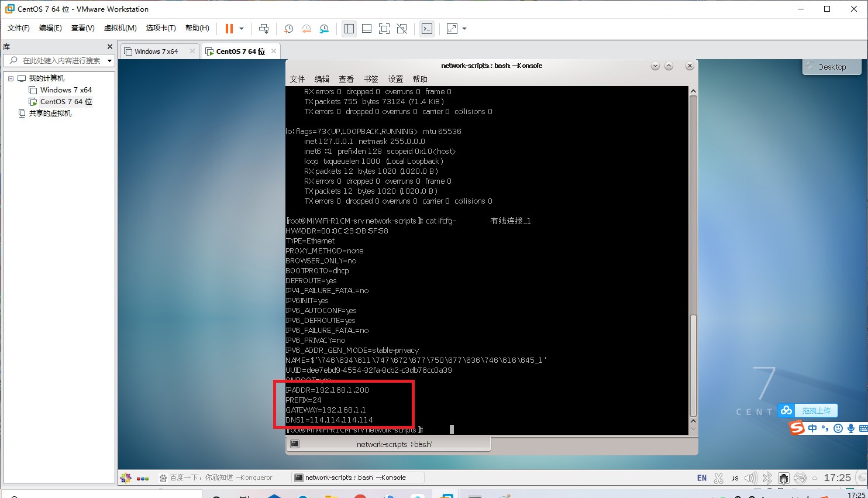Minimize the Konsole window using down-arrow button
The image size is (868, 498).
(655, 66)
